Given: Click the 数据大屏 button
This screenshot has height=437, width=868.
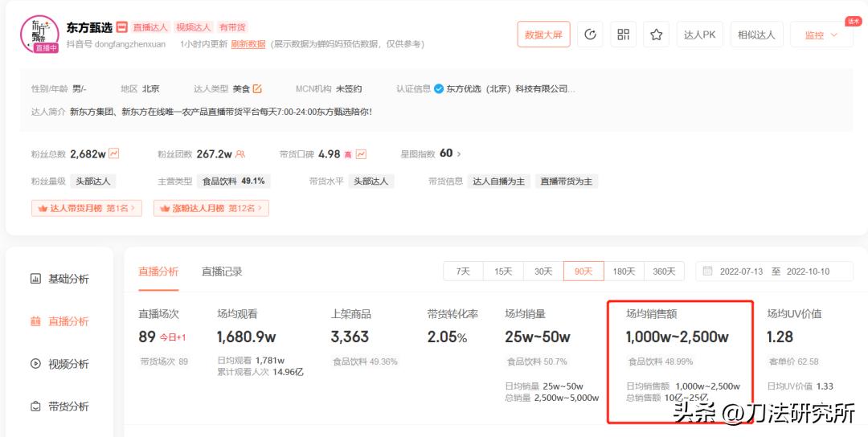Looking at the screenshot, I should (x=543, y=35).
